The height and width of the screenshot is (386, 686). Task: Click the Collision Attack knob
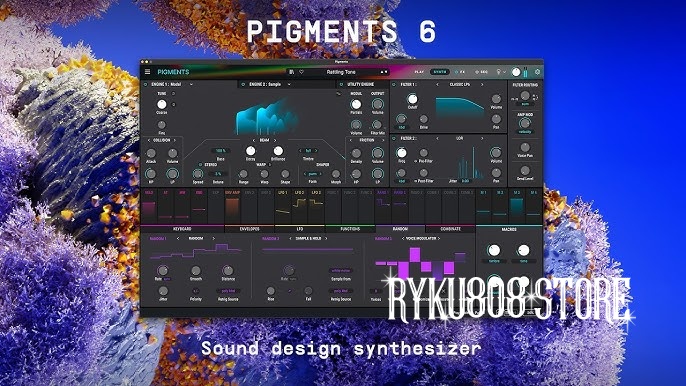(151, 153)
